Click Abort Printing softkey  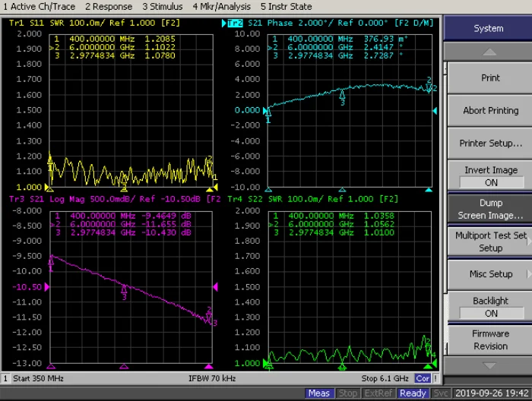[490, 111]
